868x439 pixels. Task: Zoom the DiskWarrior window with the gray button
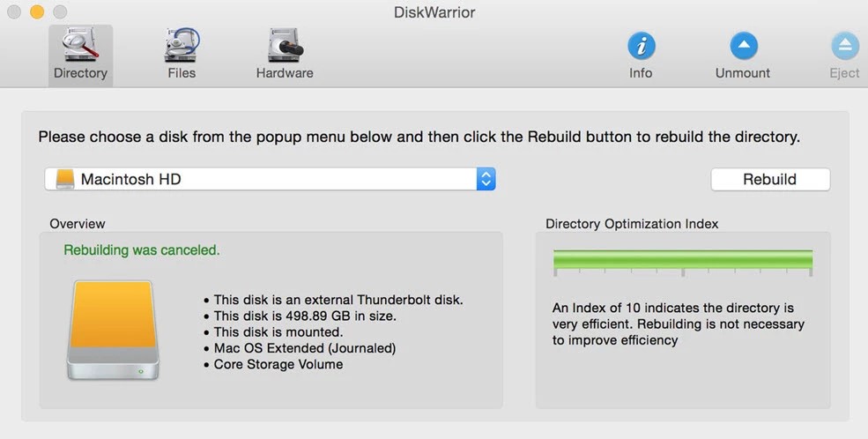pyautogui.click(x=60, y=12)
